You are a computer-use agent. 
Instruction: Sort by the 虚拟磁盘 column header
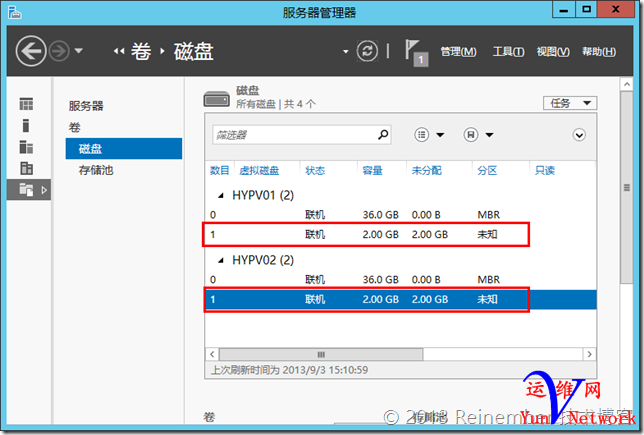pyautogui.click(x=259, y=170)
